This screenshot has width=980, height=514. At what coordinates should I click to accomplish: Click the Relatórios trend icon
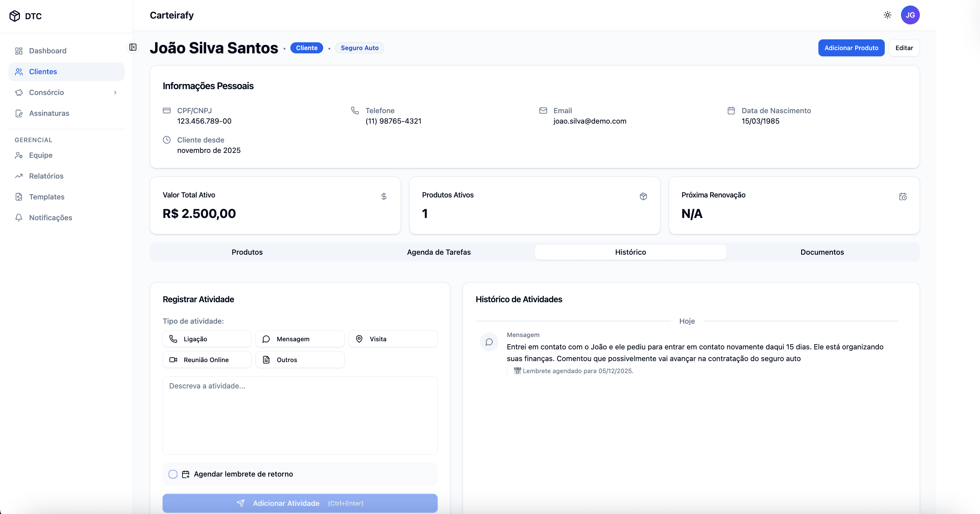pos(19,176)
